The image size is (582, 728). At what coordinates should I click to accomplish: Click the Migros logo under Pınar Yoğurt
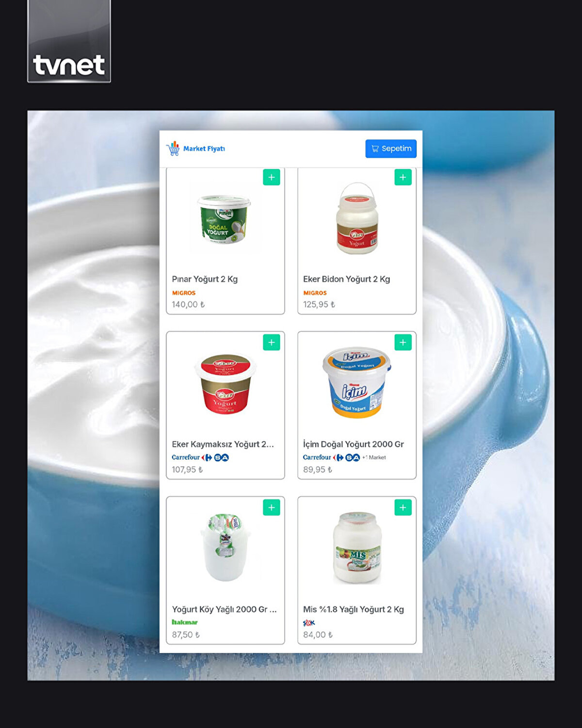point(184,293)
